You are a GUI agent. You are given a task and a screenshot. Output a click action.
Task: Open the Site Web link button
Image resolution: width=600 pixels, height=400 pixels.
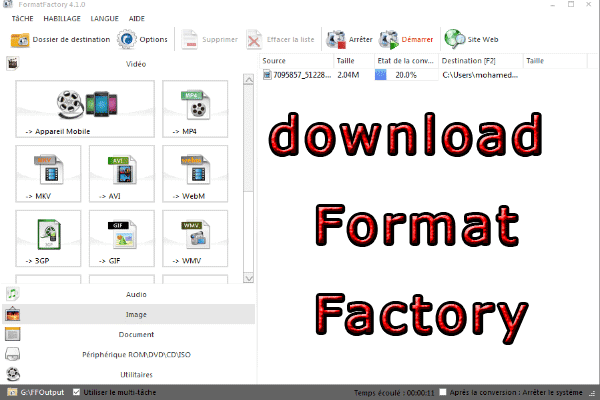click(x=471, y=39)
